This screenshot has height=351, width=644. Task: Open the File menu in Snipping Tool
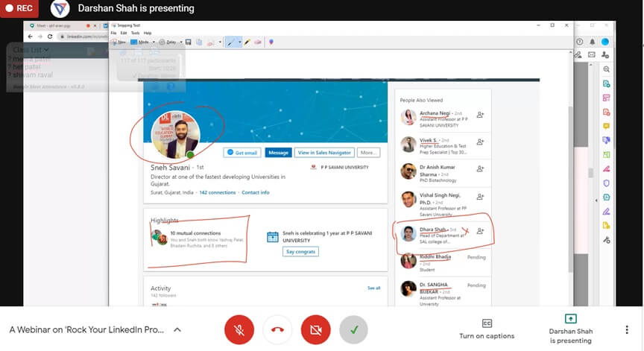point(114,33)
